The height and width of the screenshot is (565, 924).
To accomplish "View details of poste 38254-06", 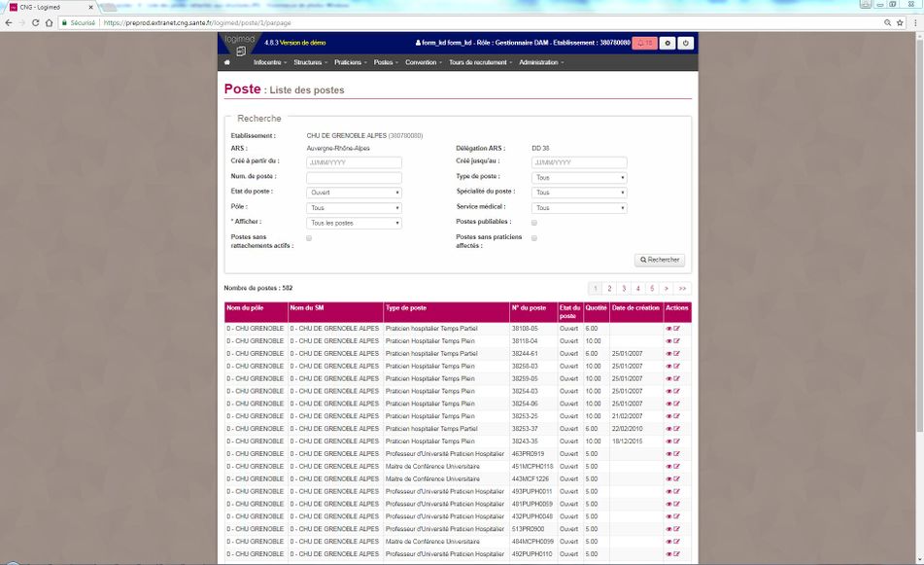I will (668, 404).
